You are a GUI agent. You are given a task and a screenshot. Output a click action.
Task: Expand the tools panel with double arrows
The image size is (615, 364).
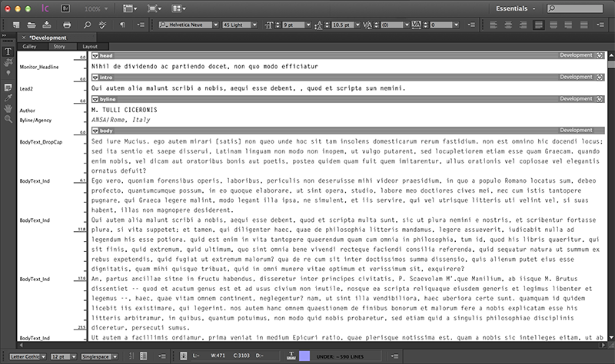5,35
